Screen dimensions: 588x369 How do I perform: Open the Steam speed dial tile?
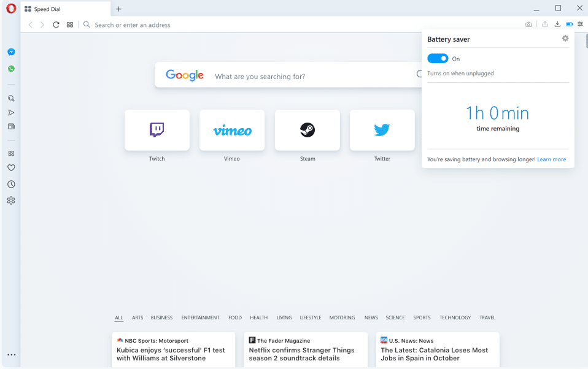click(x=308, y=130)
